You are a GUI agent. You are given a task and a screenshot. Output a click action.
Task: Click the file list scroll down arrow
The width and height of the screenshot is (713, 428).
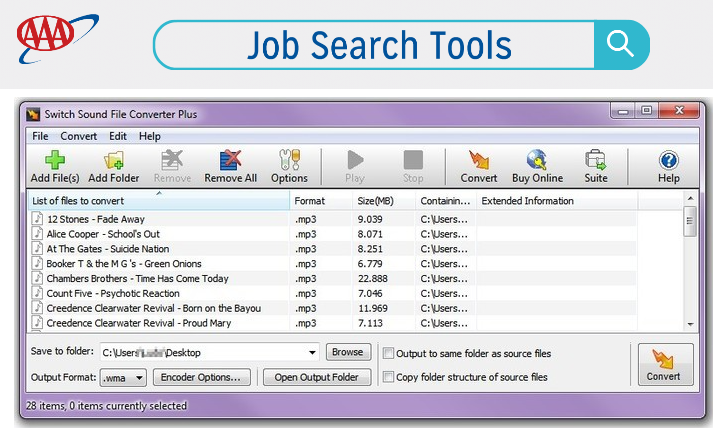(x=690, y=324)
